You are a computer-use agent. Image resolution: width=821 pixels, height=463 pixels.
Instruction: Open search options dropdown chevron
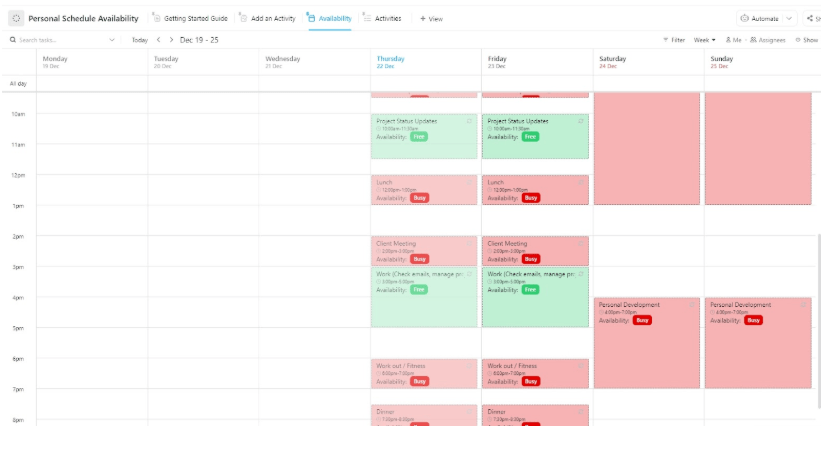112,40
